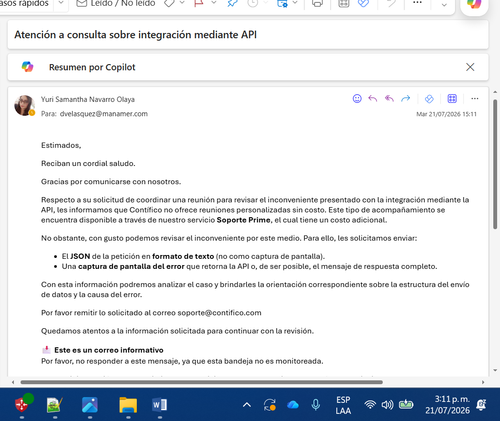Screen dimensions: 500x421
Task: Click the blue diamond icon in message header
Action: click(x=429, y=99)
